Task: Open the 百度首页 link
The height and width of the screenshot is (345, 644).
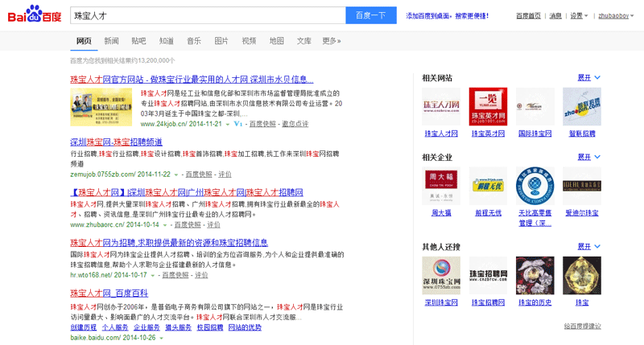Action: [x=528, y=15]
